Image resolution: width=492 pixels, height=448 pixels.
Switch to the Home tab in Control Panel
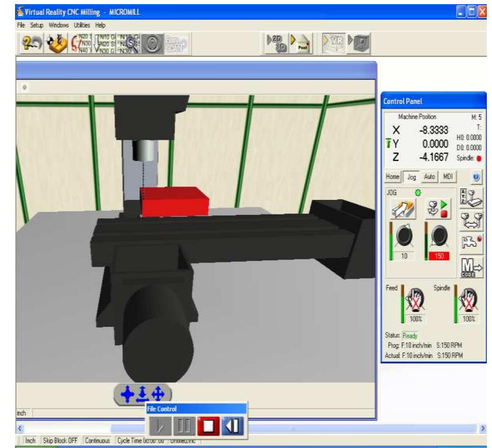[x=392, y=177]
